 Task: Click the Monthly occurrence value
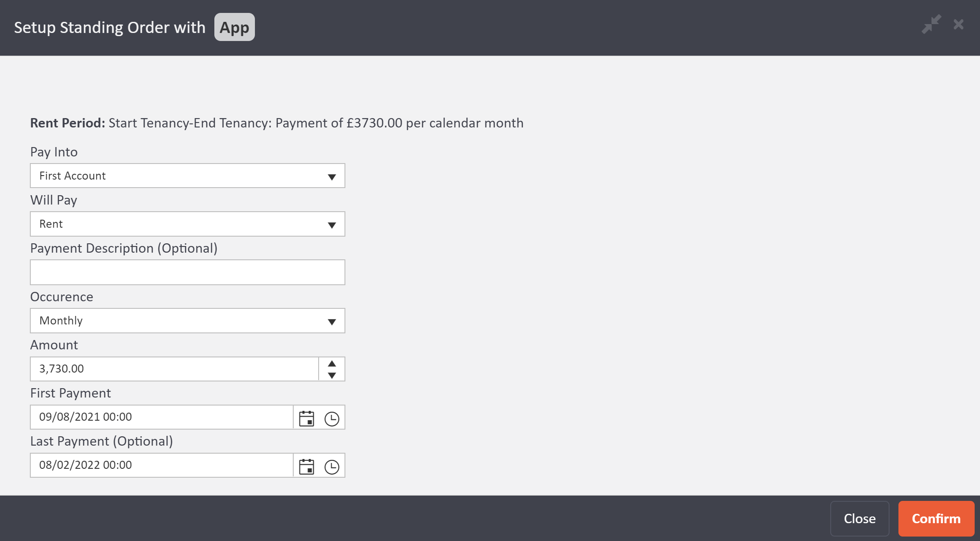(x=61, y=321)
